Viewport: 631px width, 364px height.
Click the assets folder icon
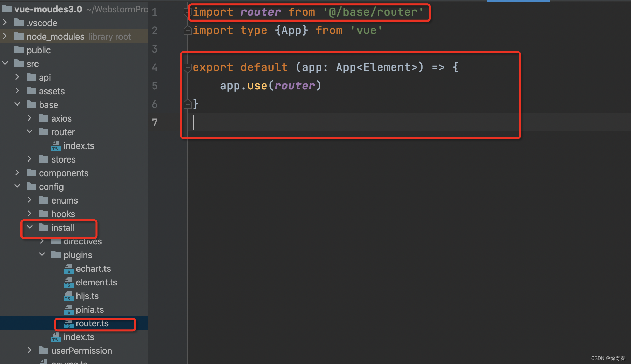pos(31,91)
